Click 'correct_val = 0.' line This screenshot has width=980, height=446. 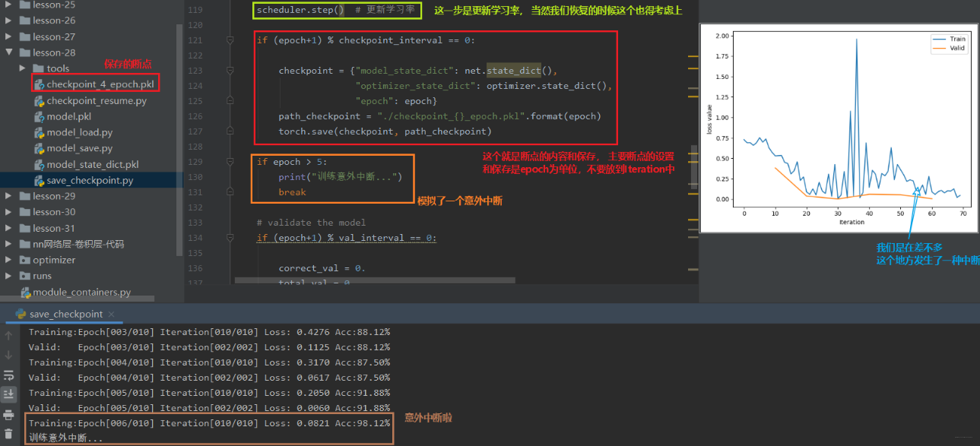(322, 268)
